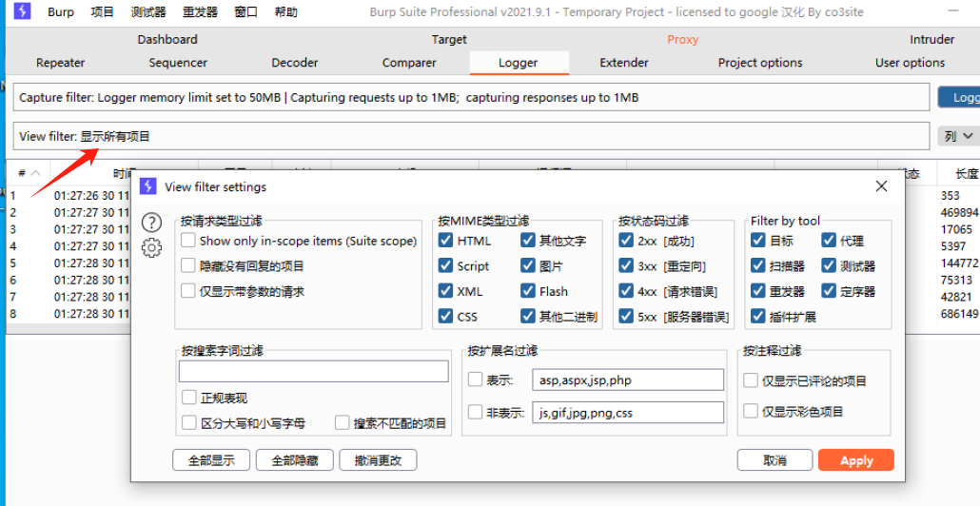Enable the 表示 extension filter checkbox

[475, 379]
